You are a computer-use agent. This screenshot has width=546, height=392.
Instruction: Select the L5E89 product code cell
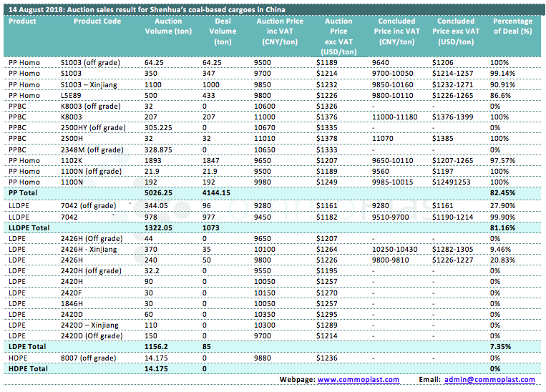[x=71, y=95]
